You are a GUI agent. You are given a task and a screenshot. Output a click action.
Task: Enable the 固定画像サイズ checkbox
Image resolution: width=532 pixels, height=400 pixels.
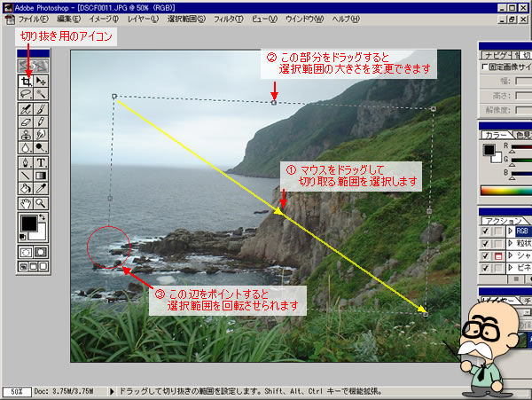pos(484,67)
